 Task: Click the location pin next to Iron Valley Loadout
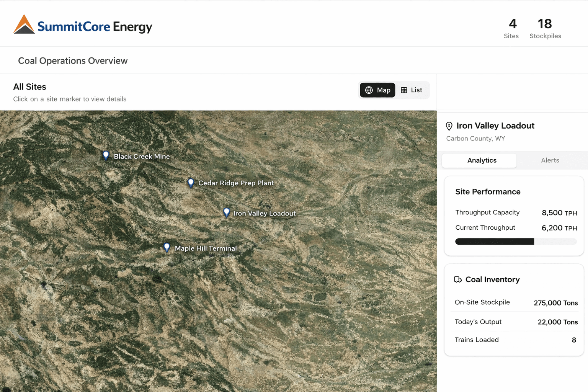449,126
